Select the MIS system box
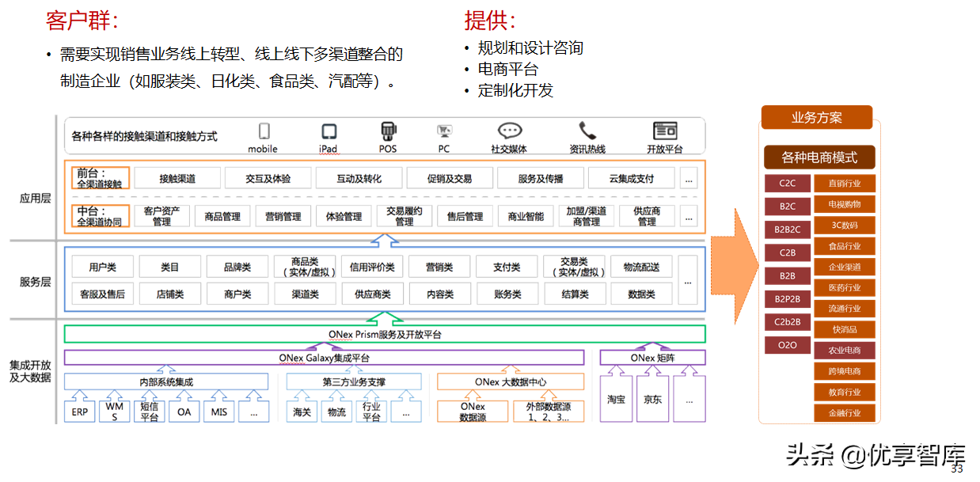The width and height of the screenshot is (980, 482). click(x=218, y=412)
